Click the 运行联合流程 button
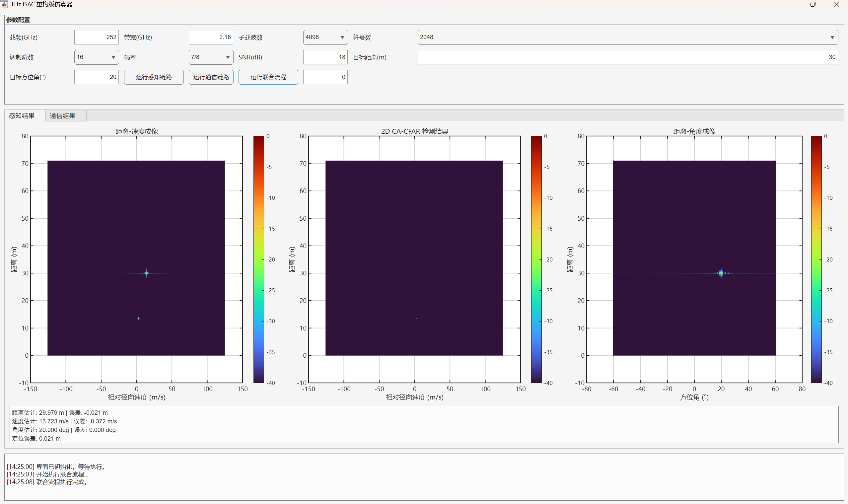Image resolution: width=848 pixels, height=504 pixels. (x=268, y=77)
